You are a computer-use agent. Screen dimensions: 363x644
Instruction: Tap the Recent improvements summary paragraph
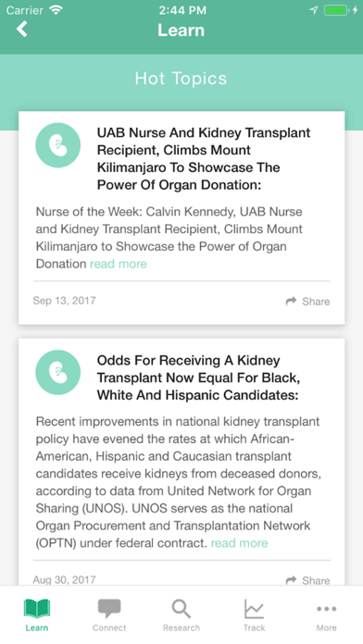coord(179,482)
